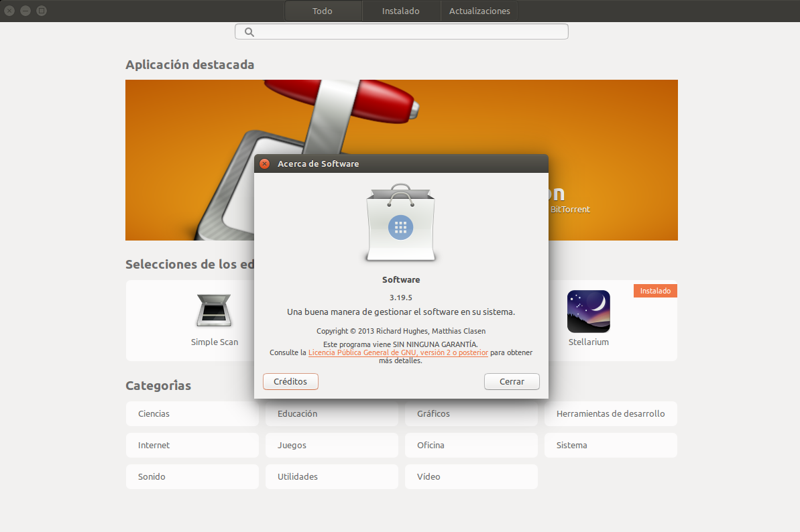Browse the Internet category
Viewport: 800px width, 532px height.
(192, 446)
